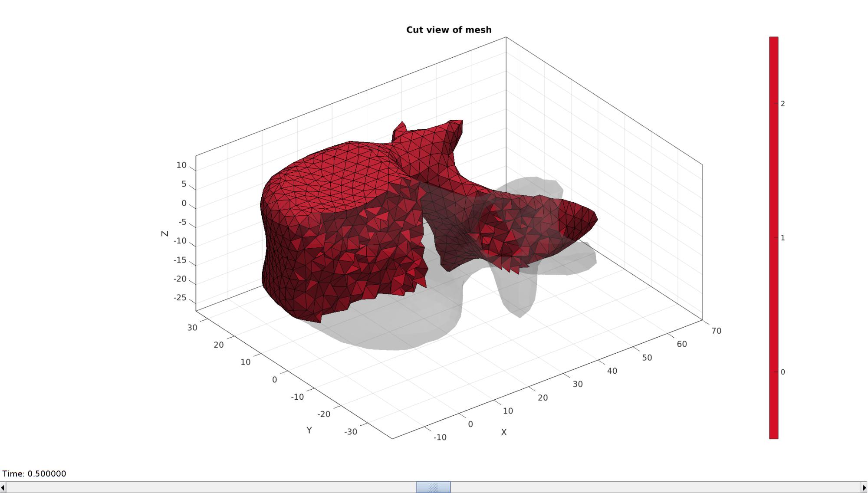Click X axis tick label 70

click(x=717, y=331)
